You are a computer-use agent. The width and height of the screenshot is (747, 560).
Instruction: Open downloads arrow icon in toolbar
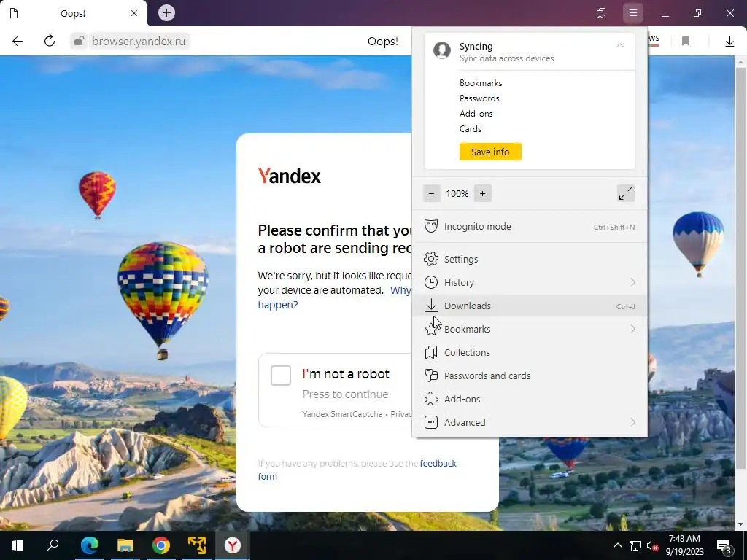pos(729,42)
